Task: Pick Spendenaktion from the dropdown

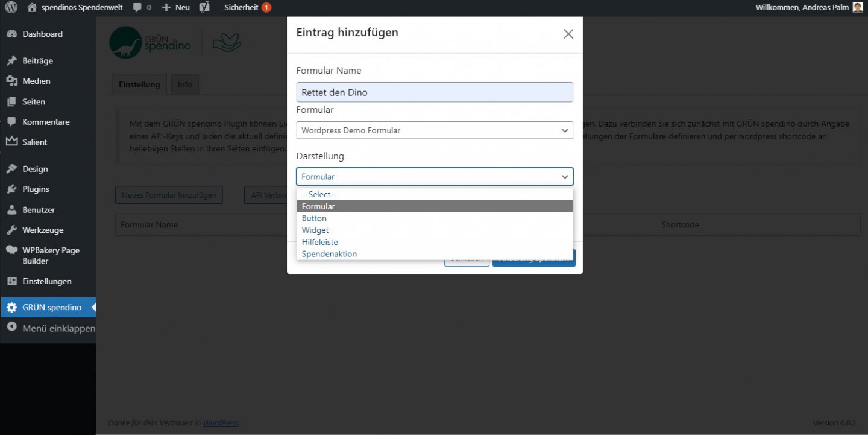Action: [x=329, y=254]
